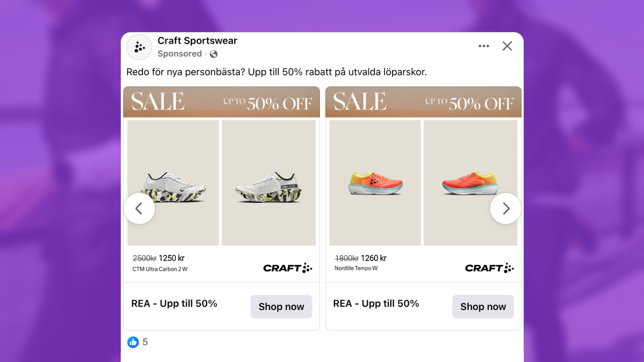Click Craft logo on Nordlite Tempo card

(x=489, y=268)
